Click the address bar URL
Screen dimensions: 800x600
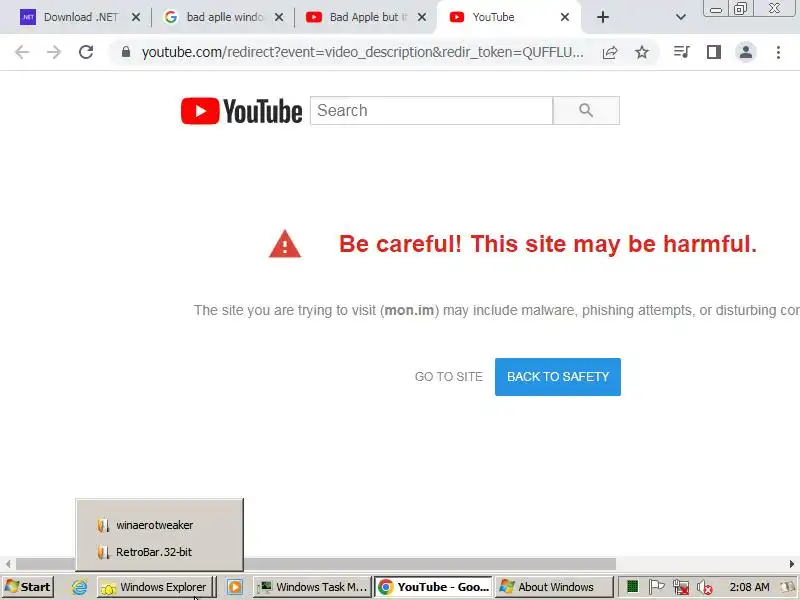[362, 52]
